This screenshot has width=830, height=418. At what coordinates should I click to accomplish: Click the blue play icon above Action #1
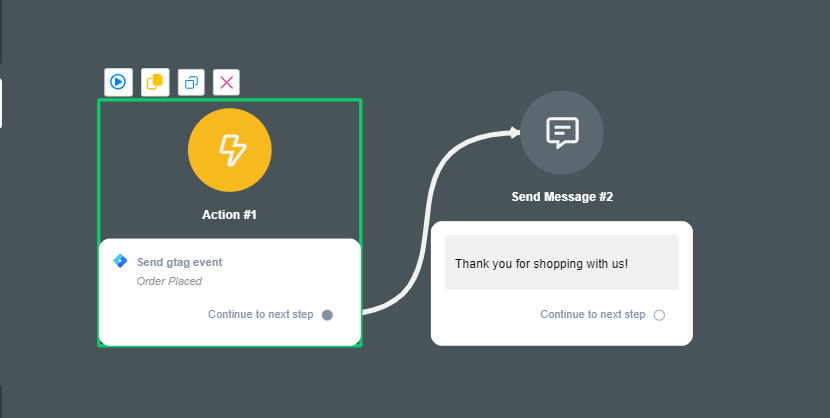pyautogui.click(x=118, y=82)
